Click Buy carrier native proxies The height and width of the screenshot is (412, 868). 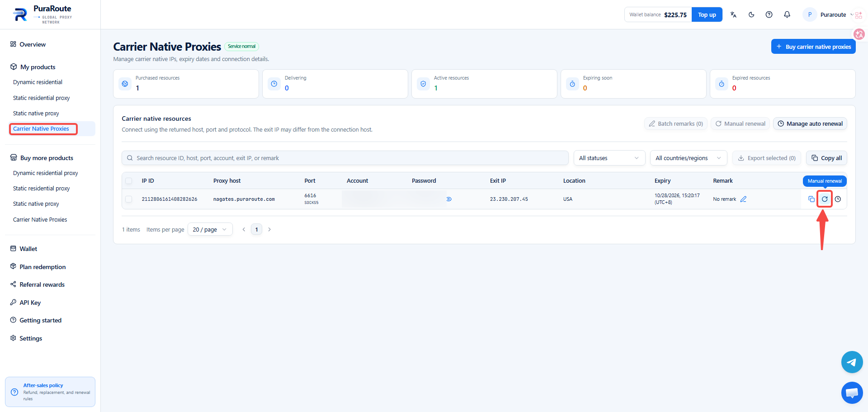[x=813, y=47]
